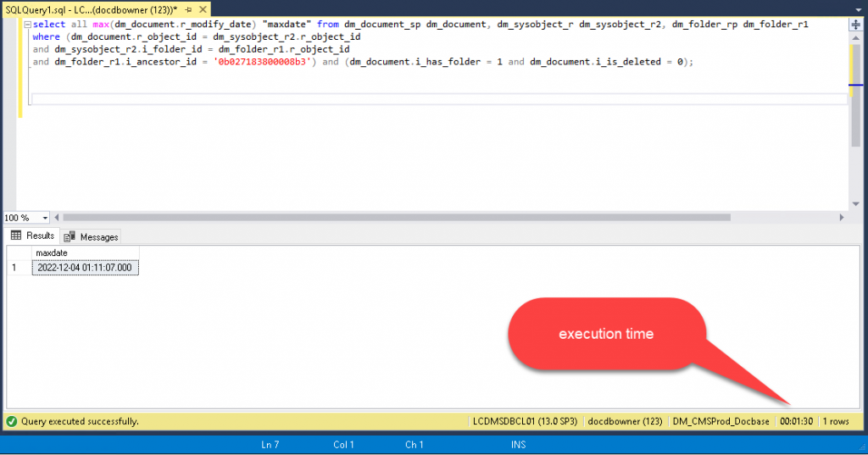Image resolution: width=868 pixels, height=455 pixels.
Task: Click the Col 1 indicator
Action: [x=343, y=445]
